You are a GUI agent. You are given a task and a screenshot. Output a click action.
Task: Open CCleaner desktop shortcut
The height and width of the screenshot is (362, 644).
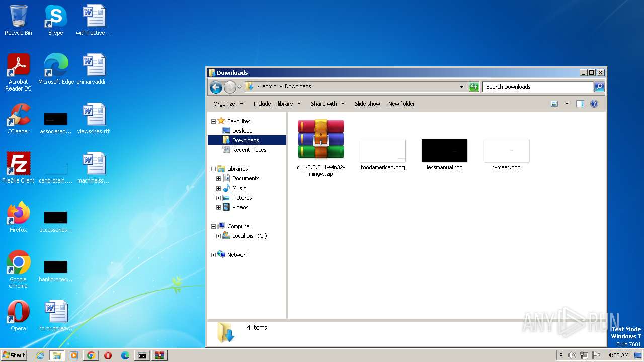(18, 118)
